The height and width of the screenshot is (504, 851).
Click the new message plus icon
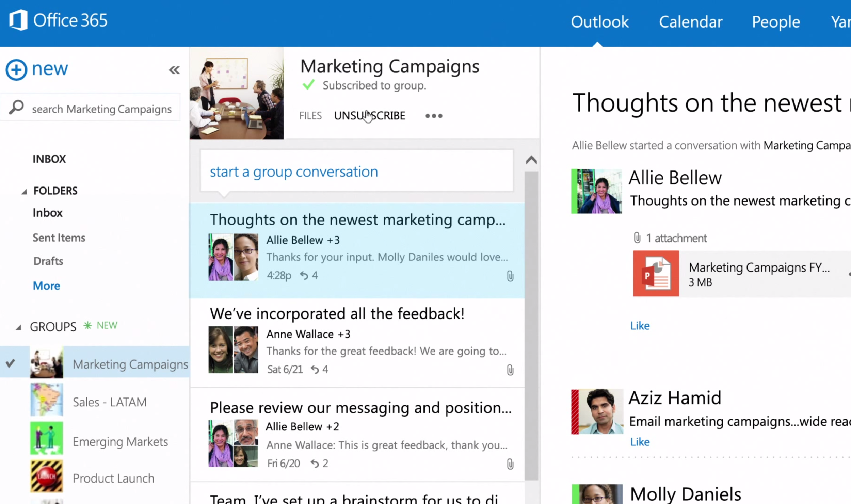click(16, 70)
